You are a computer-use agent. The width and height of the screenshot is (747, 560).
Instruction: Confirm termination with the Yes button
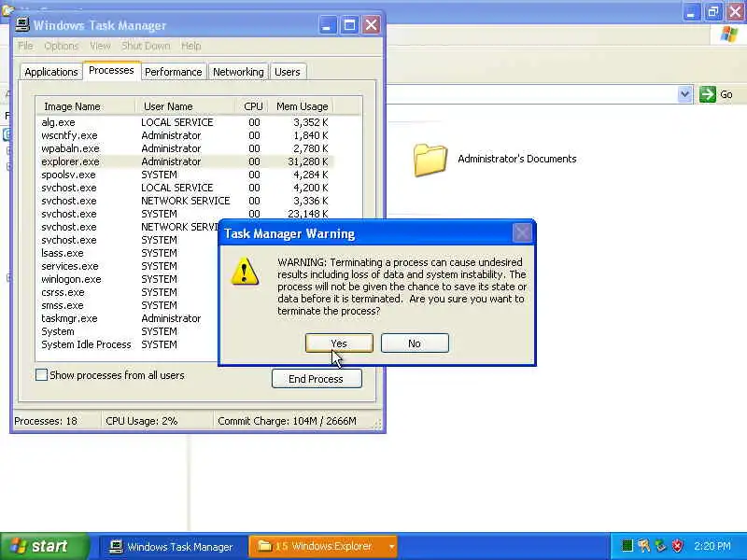339,343
